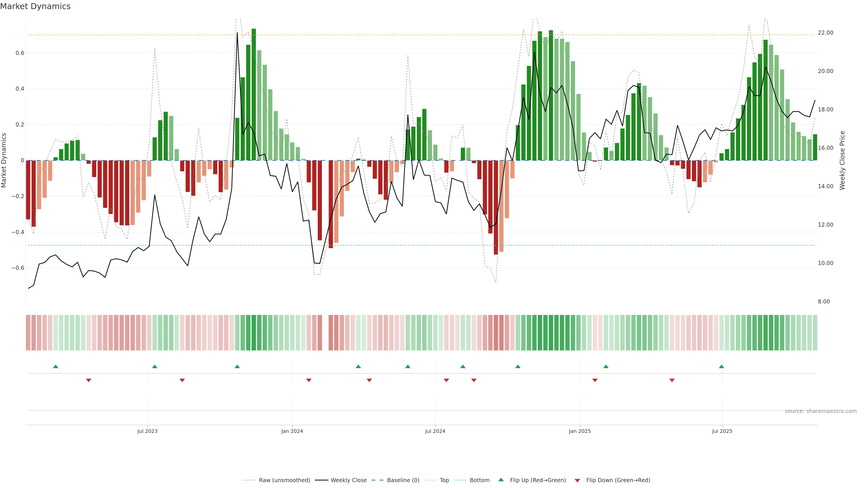The width and height of the screenshot is (868, 488).
Task: Click the rightmost green cell in heatmap strip
Action: coord(815,333)
